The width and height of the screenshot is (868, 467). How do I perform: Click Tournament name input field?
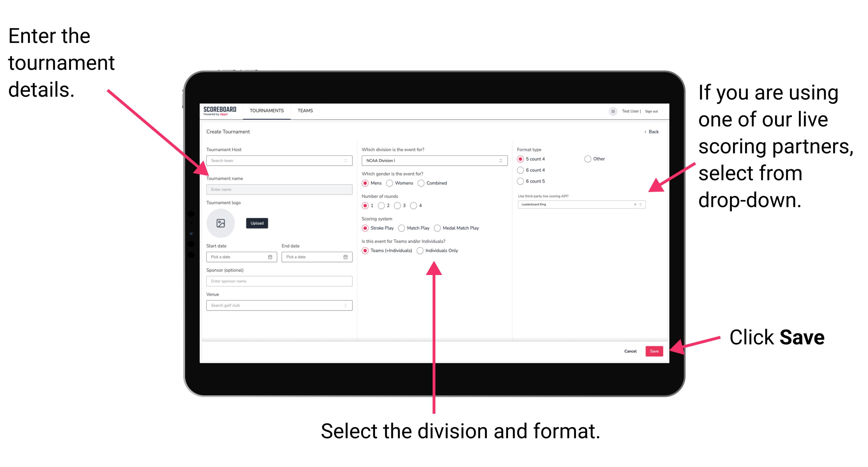click(x=279, y=190)
